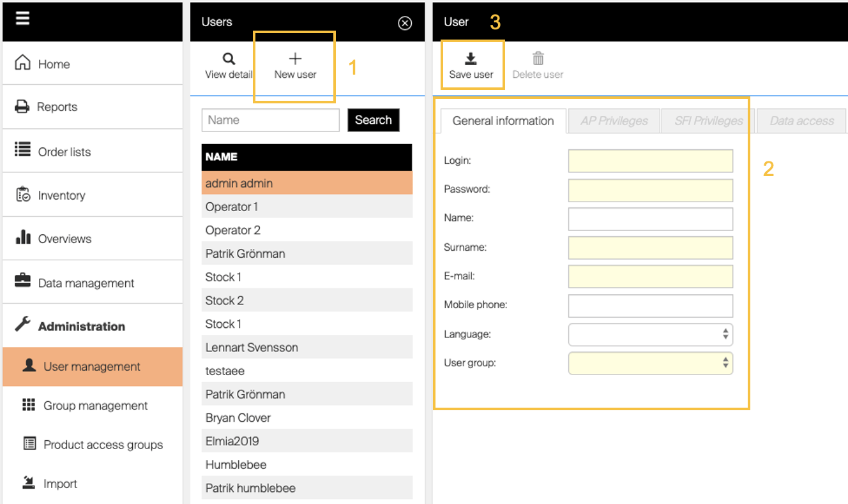Collapse the Administration section
Viewport: 848px width, 504px height.
pos(81,326)
